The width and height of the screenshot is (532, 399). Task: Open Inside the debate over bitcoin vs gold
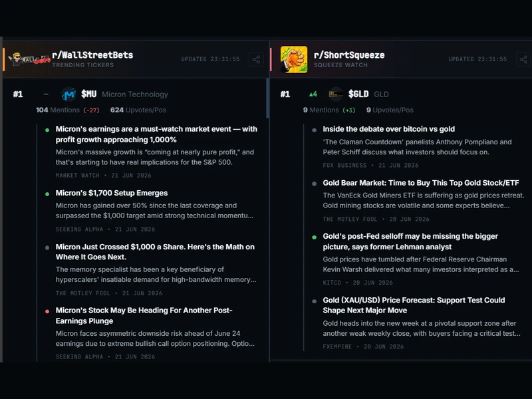389,129
